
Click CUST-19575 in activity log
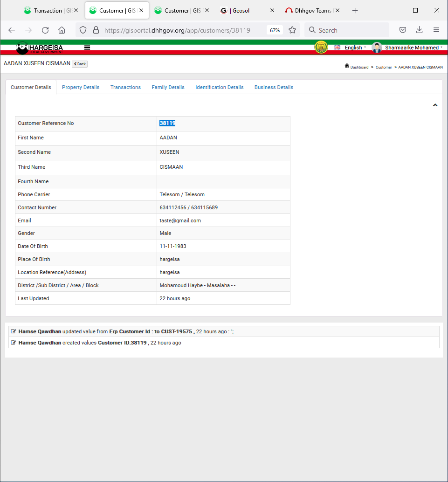(x=177, y=331)
